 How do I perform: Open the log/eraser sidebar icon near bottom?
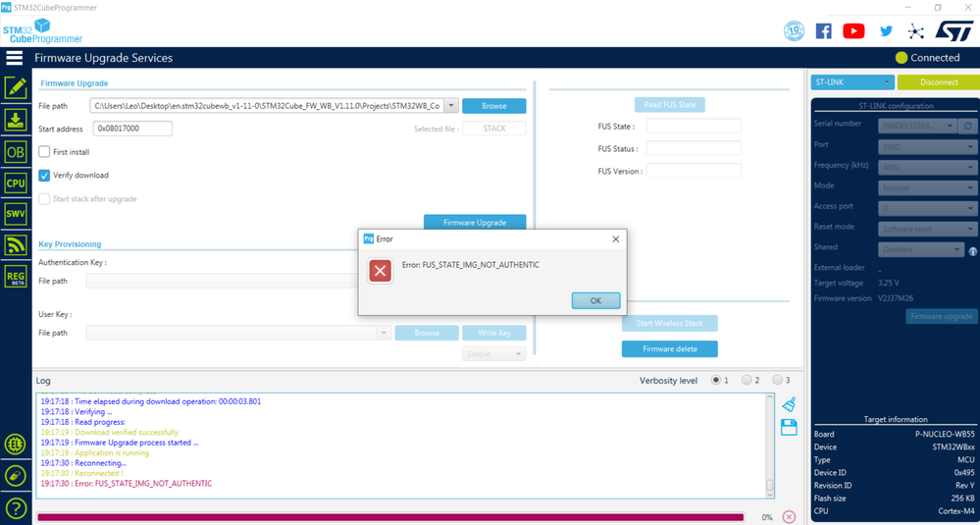(15, 476)
